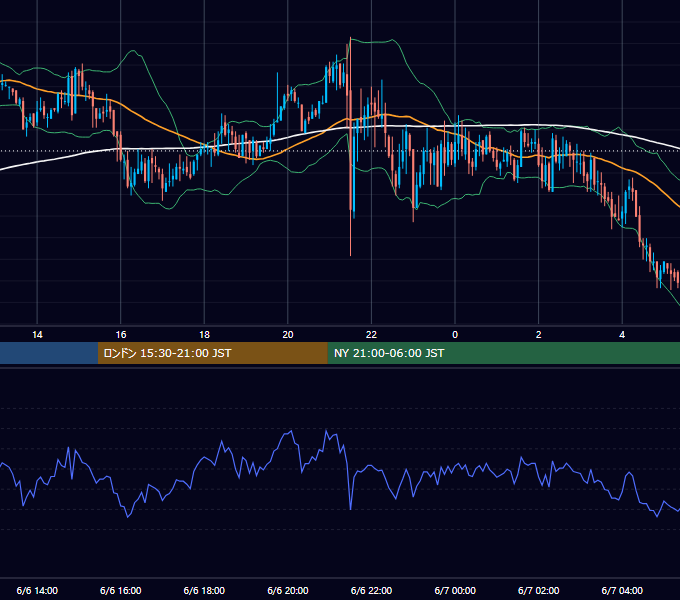Viewport: 680px width, 600px height.
Task: Click the oscillator's sharp dip before 22:00
Action: (x=350, y=507)
